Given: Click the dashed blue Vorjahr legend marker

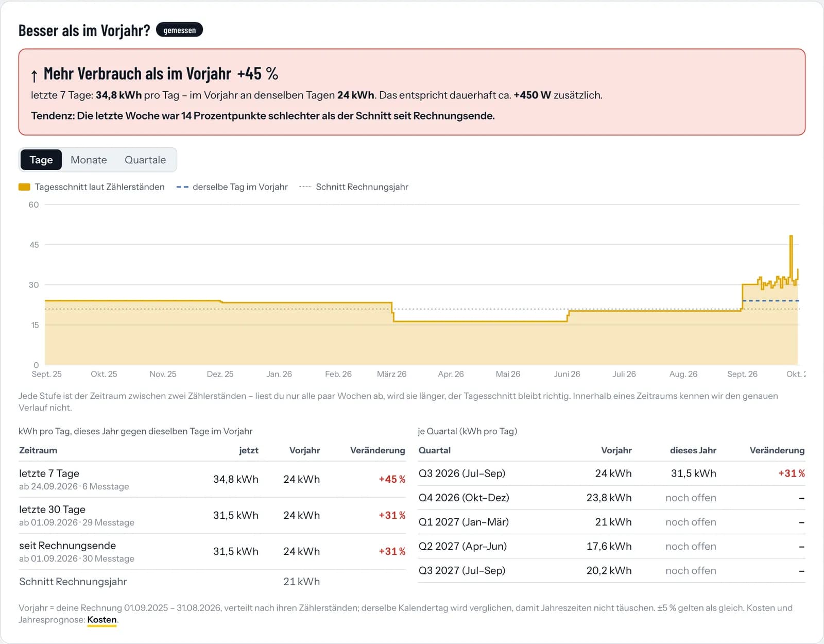Looking at the screenshot, I should (x=182, y=187).
